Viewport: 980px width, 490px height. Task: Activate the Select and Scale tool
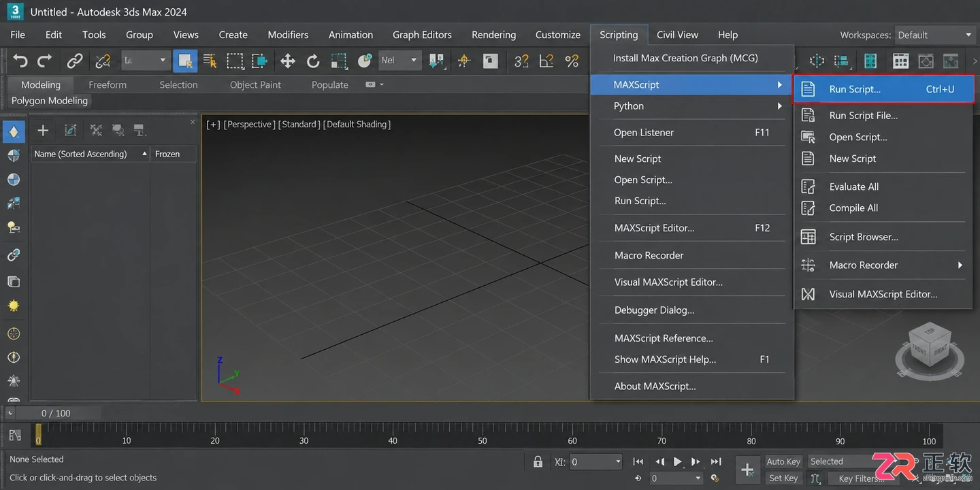(x=339, y=61)
